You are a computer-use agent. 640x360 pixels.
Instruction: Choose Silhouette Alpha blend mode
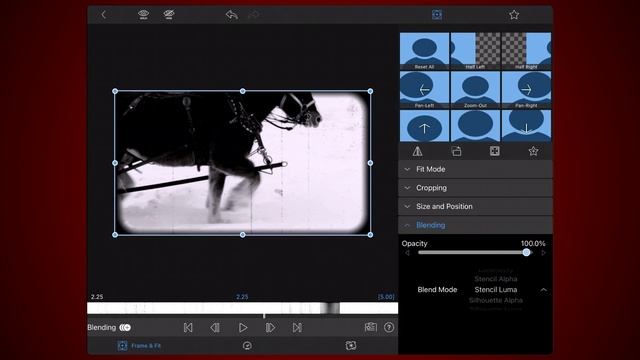click(x=496, y=300)
